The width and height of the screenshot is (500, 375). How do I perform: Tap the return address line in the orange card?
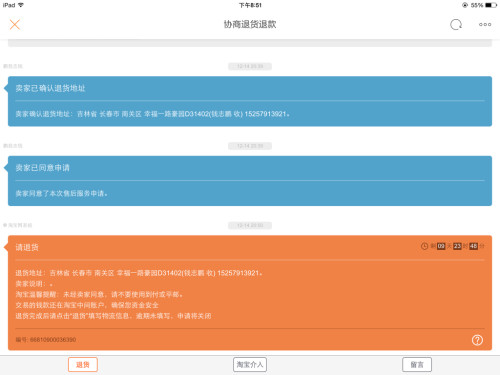tap(139, 273)
